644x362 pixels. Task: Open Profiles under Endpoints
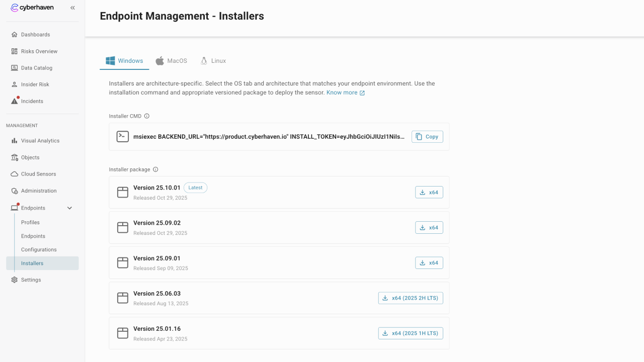tap(30, 222)
